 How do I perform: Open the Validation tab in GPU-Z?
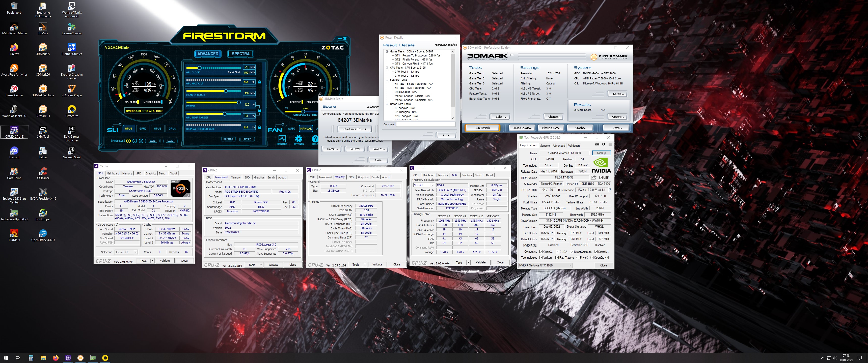(x=574, y=145)
